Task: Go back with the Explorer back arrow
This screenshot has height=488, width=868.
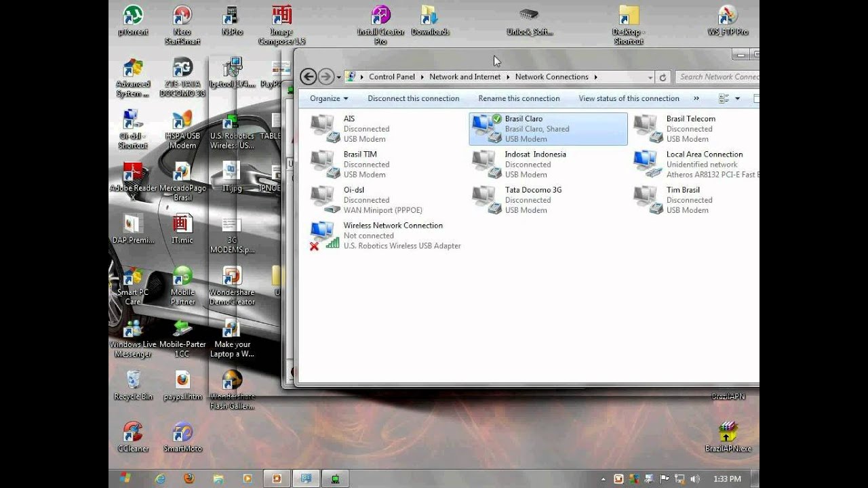Action: point(308,77)
